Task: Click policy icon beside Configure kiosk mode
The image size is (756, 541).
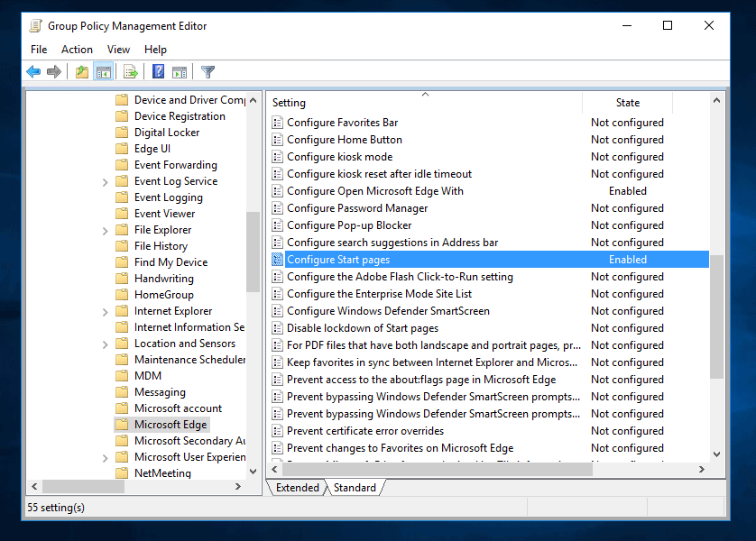Action: tap(277, 157)
